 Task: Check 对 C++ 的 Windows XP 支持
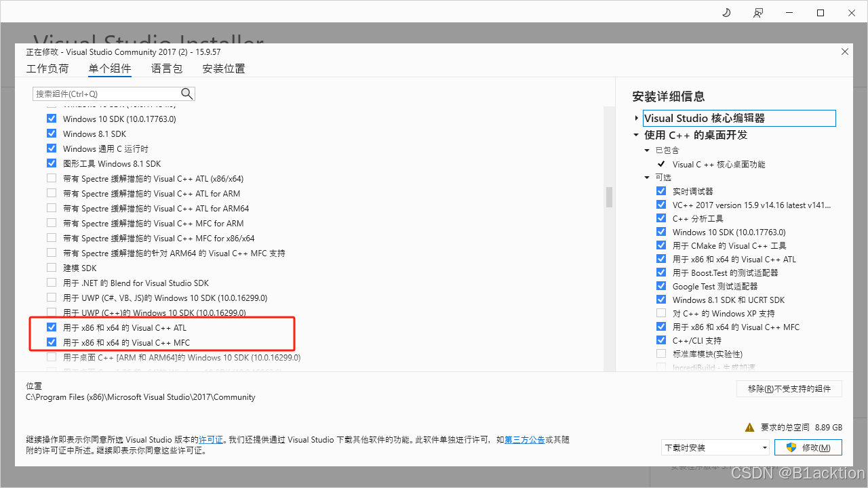661,313
